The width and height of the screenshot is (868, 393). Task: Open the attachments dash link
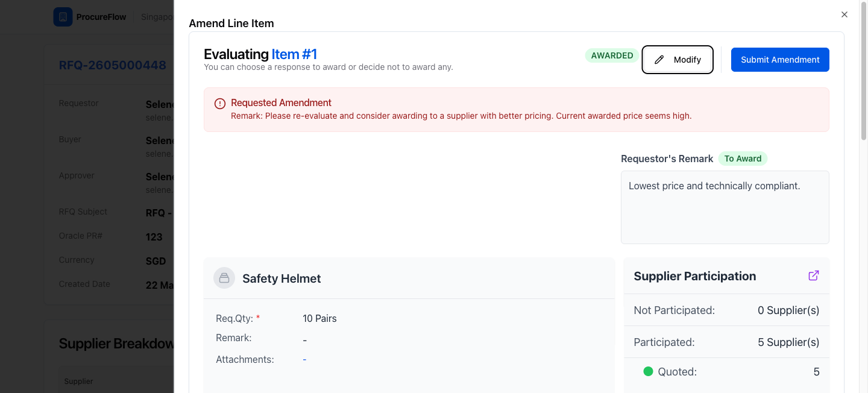(x=304, y=359)
